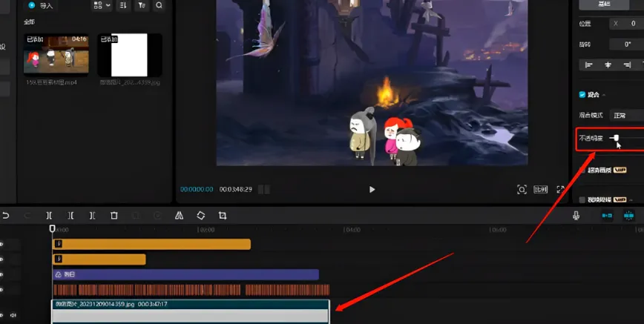Open the 基础 tab in properties panel
The width and height of the screenshot is (644, 324).
(604, 4)
